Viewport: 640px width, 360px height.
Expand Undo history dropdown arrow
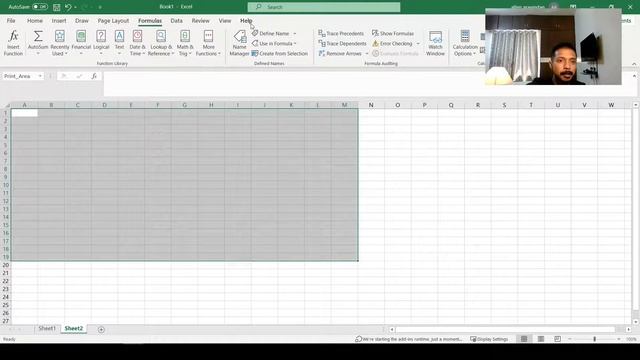pos(76,7)
